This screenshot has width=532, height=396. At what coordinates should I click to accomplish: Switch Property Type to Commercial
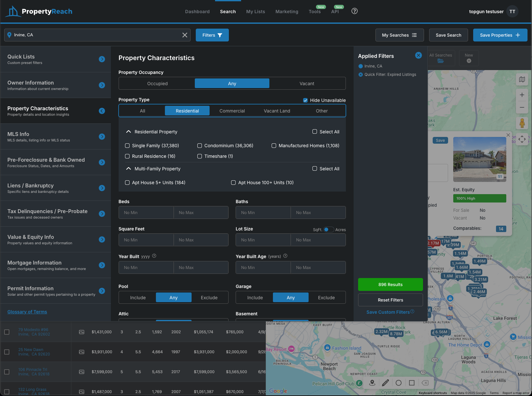(x=232, y=111)
